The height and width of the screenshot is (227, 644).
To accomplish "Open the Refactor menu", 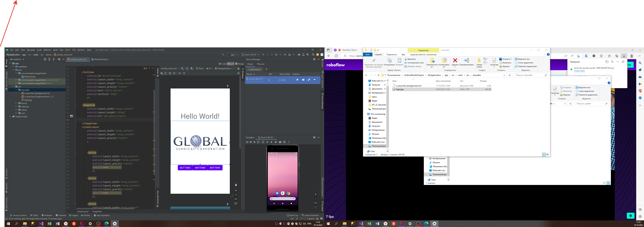I will coord(47,50).
